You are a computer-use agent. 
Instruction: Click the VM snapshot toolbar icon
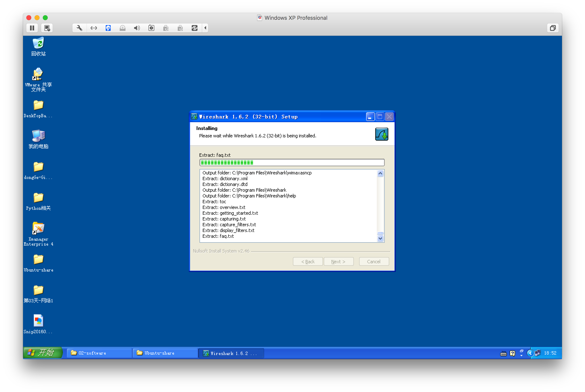[47, 28]
